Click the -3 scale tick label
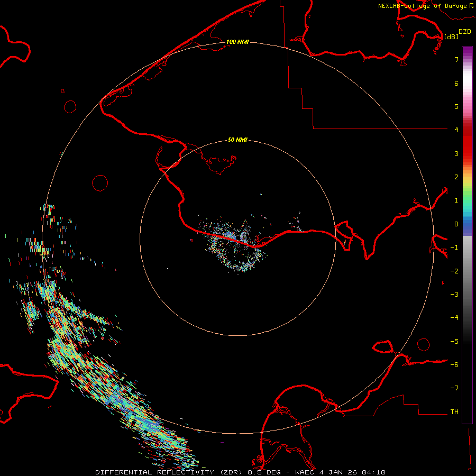476x476 pixels. tap(454, 295)
